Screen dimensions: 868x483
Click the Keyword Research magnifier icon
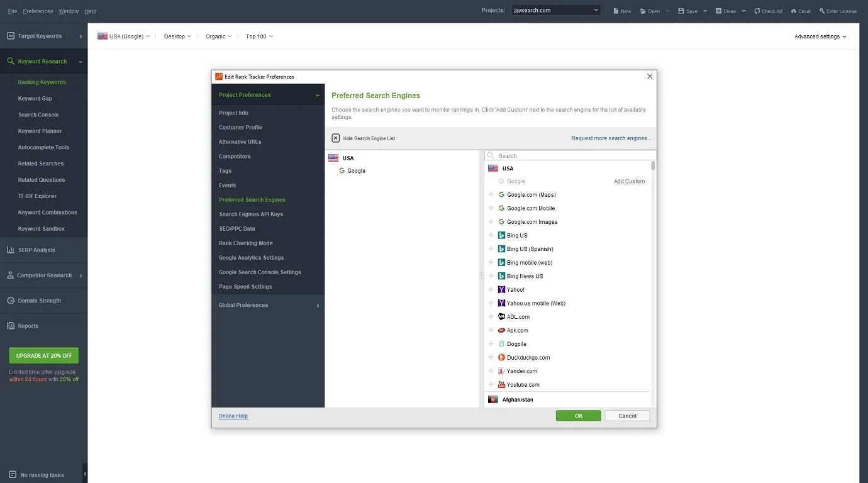pyautogui.click(x=11, y=61)
